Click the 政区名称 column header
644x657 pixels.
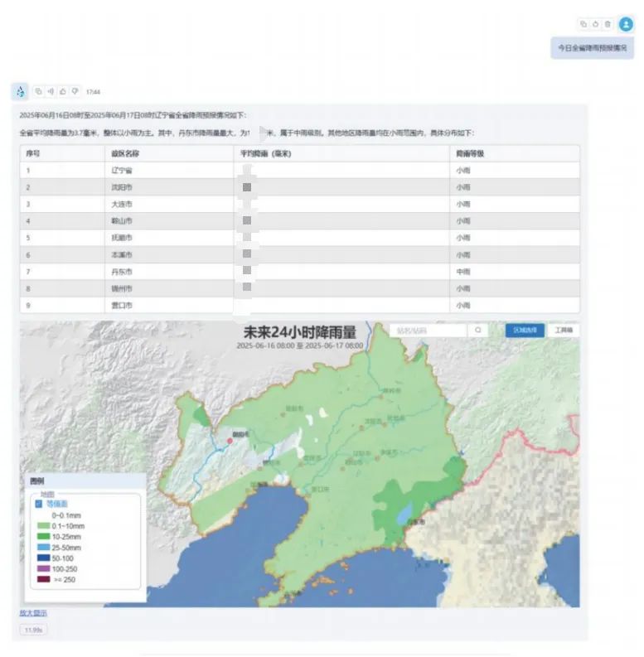pos(124,153)
